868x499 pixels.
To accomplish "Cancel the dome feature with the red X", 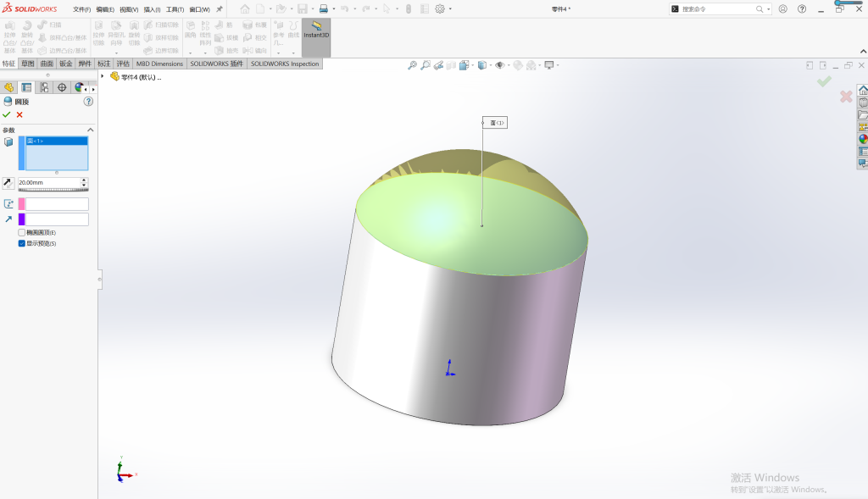I will click(19, 114).
